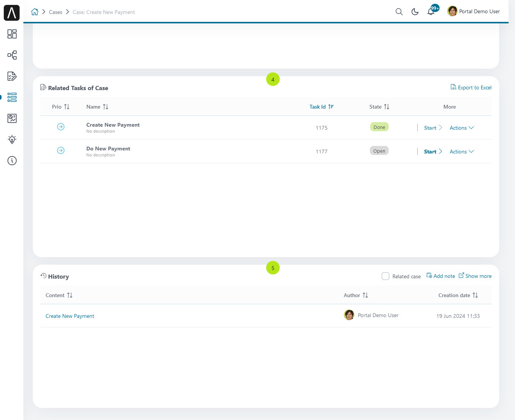The height and width of the screenshot is (420, 515).
Task: Click Portal Demo User author name in history
Action: (x=378, y=315)
